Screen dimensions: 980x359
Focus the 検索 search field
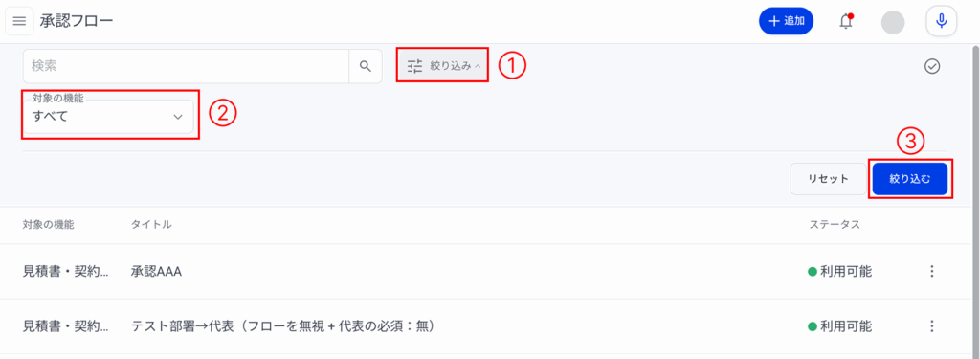click(x=186, y=66)
